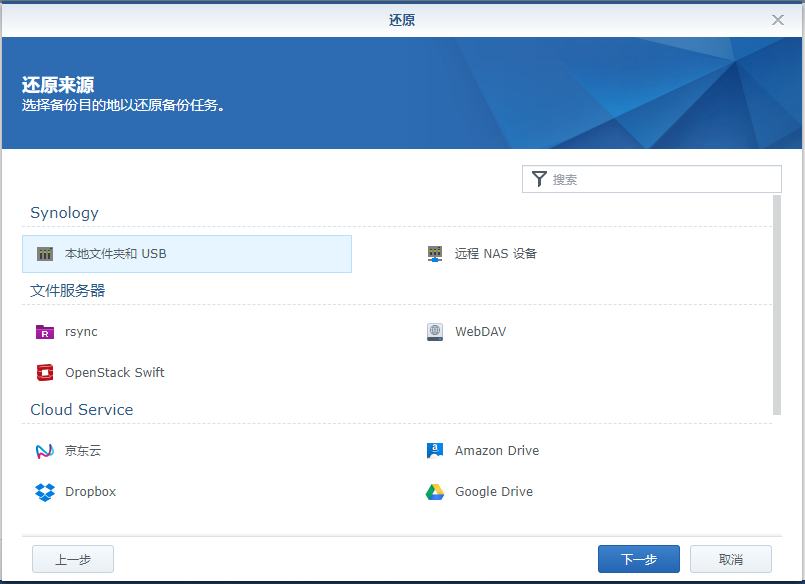
Task: Pick Dropbox label
Action: (x=90, y=492)
